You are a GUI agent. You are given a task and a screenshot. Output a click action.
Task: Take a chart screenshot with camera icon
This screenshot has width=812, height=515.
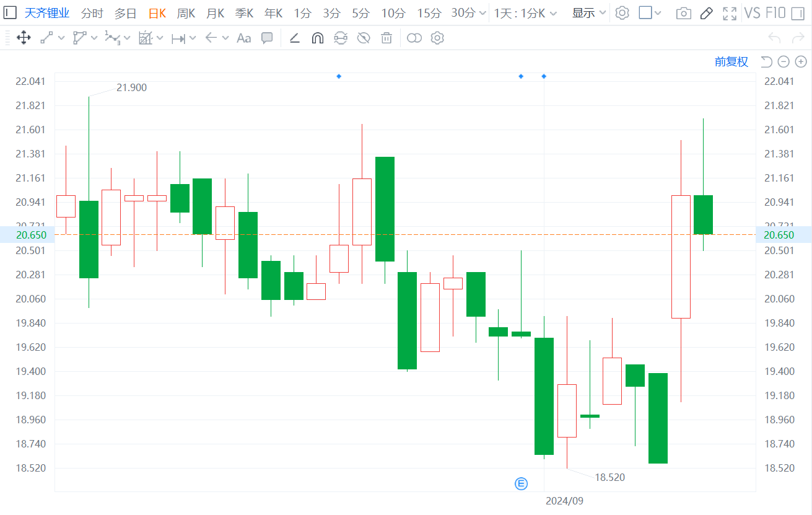[683, 13]
